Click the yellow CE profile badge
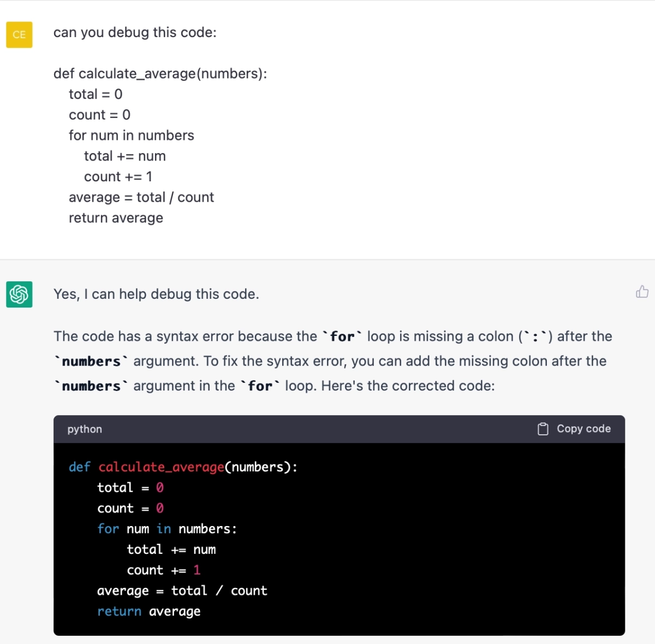Viewport: 655px width, 644px height. coord(19,34)
